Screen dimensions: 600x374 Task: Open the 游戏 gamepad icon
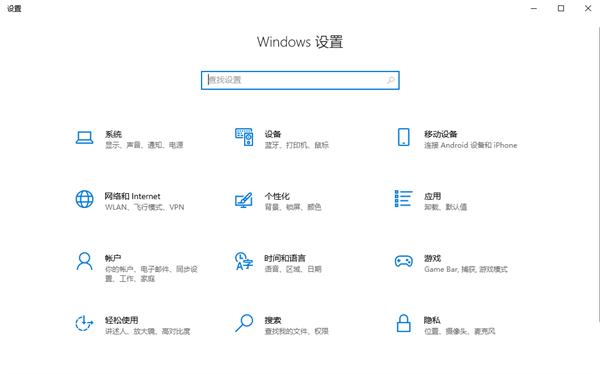[x=403, y=261]
